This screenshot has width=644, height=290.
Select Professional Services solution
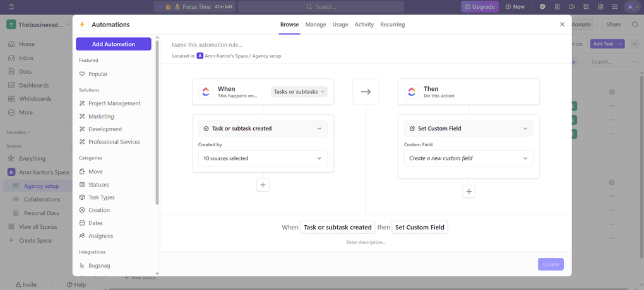point(114,142)
